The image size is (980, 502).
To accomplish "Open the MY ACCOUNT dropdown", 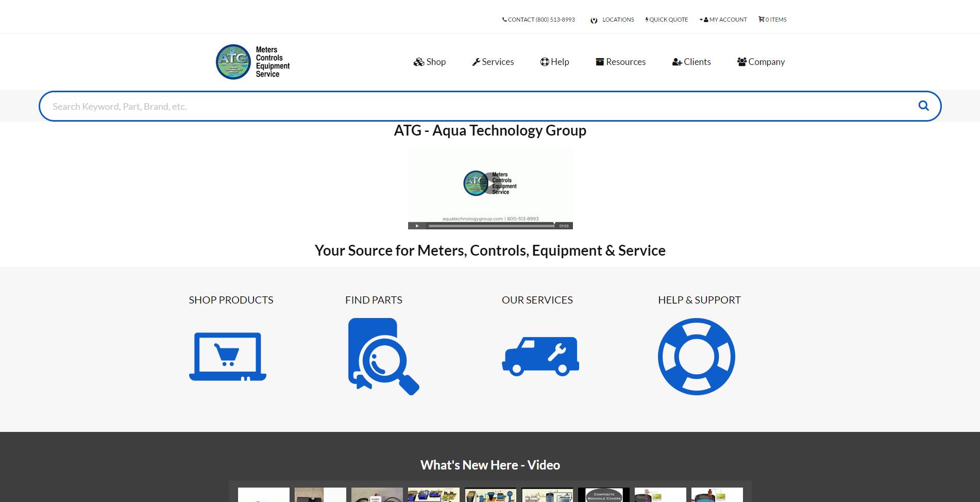I will (x=723, y=20).
